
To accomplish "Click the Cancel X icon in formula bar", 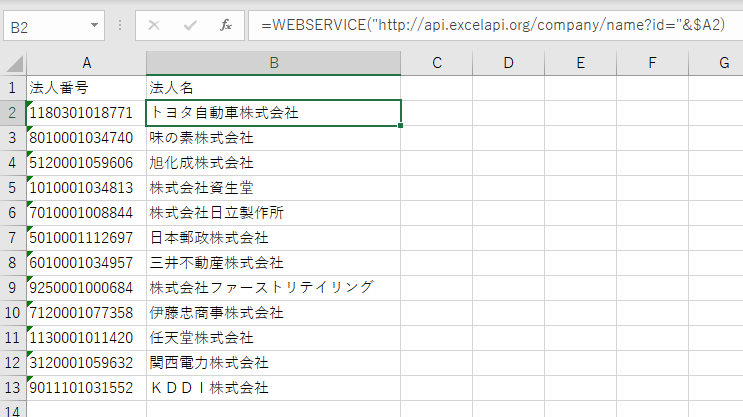I will (x=154, y=25).
